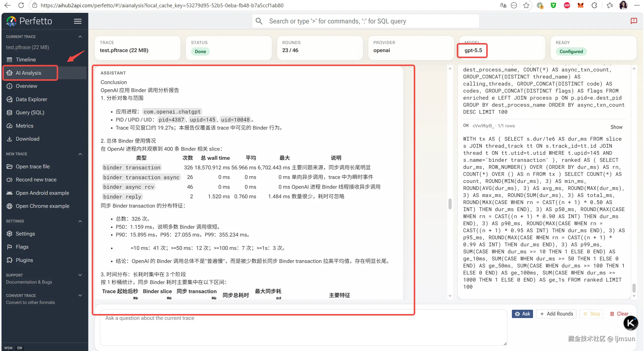This screenshot has width=644, height=351.
Task: Toggle the Perfetto sidebar hamburger menu
Action: pyautogui.click(x=78, y=21)
